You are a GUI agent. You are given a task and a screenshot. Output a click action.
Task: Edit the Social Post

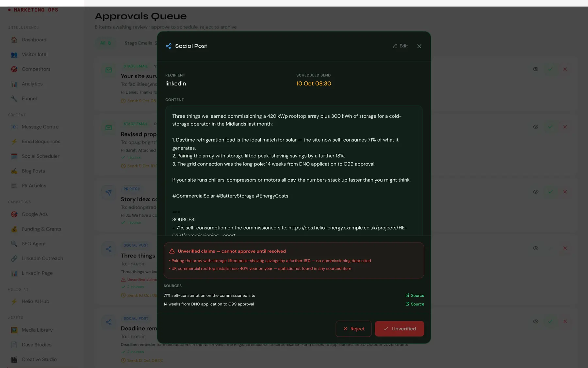[x=400, y=46]
